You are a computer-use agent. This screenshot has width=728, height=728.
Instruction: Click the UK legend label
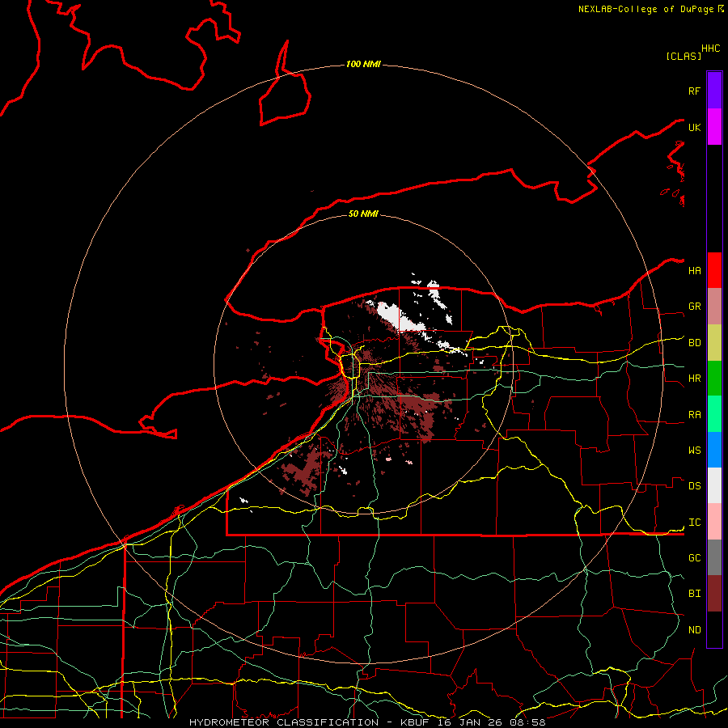tap(694, 127)
